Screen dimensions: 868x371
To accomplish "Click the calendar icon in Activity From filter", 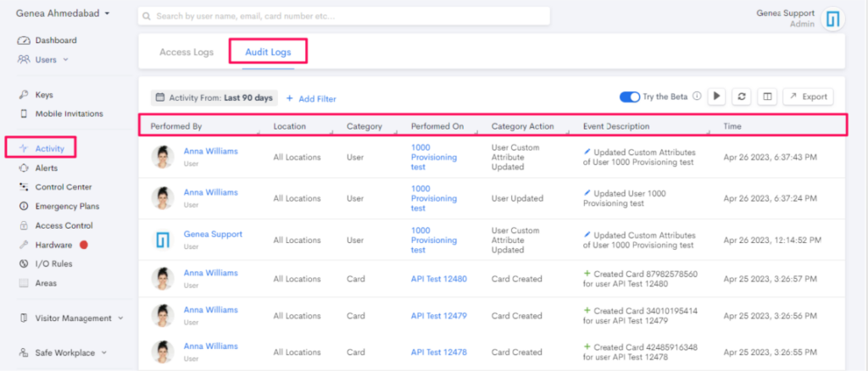I will (x=160, y=98).
